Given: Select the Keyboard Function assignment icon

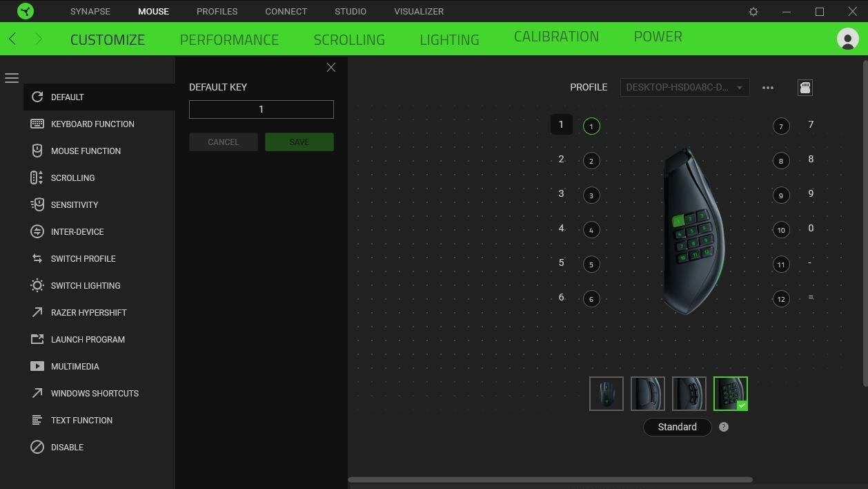Looking at the screenshot, I should click(38, 124).
